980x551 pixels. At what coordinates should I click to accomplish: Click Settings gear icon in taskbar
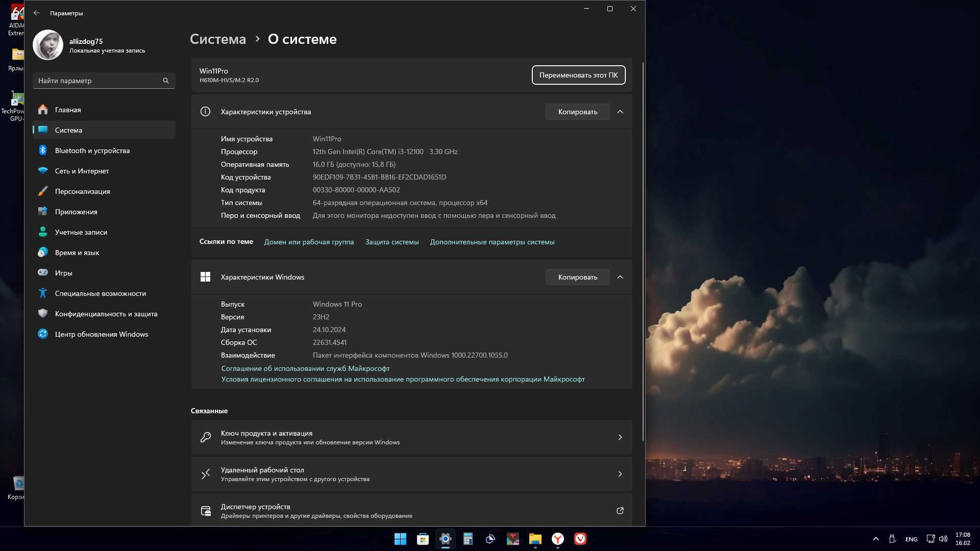445,539
